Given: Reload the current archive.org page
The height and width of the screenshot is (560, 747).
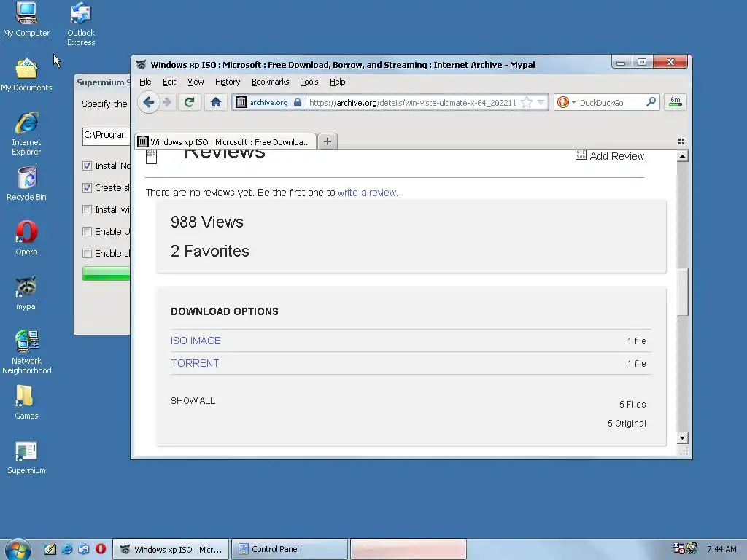Looking at the screenshot, I should 189,102.
